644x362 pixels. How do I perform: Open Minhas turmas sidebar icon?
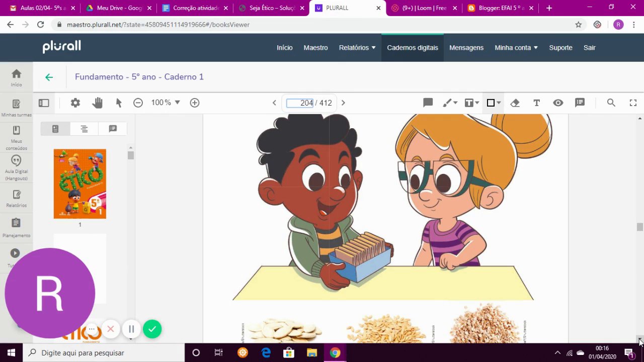pyautogui.click(x=16, y=108)
